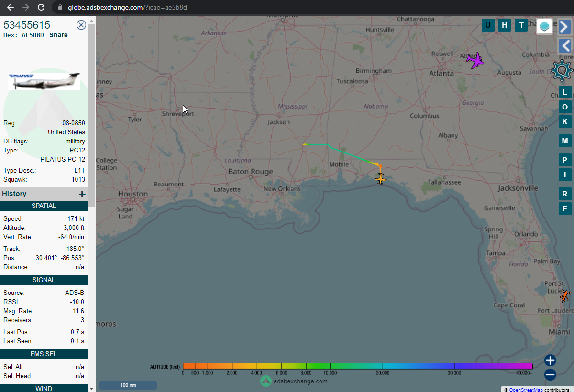
Task: Click the DB flags value military
Action: (75, 142)
